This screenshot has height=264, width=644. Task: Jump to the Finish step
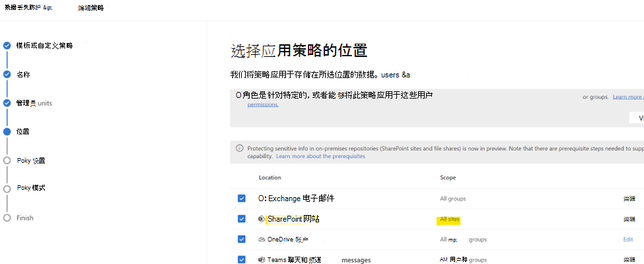pyautogui.click(x=25, y=218)
